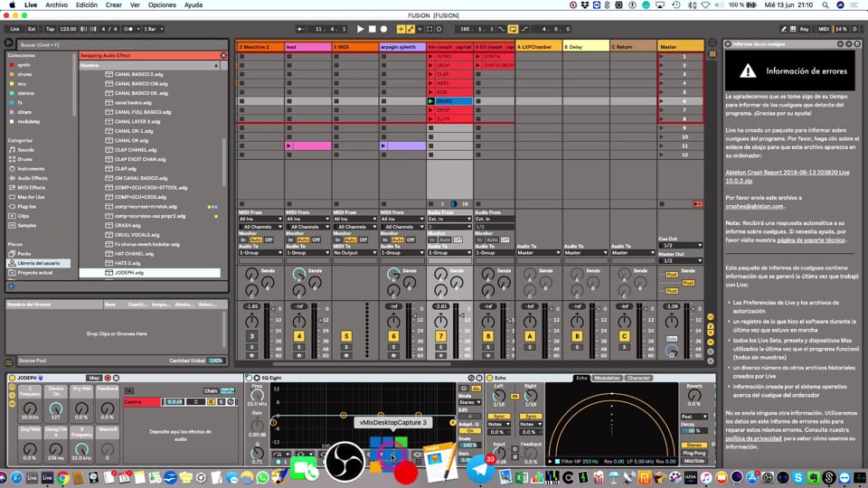
Task: Launch the BRAKE clip
Action: click(430, 101)
